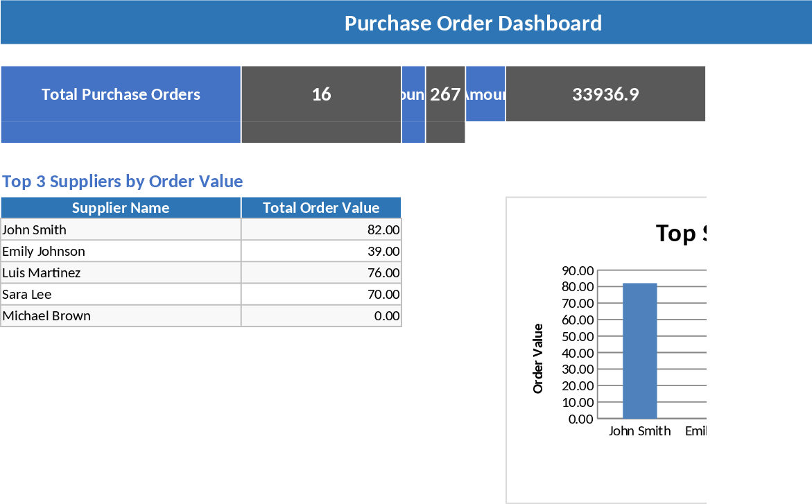
Task: Select the Emily Johnson supplier cell
Action: 121,252
